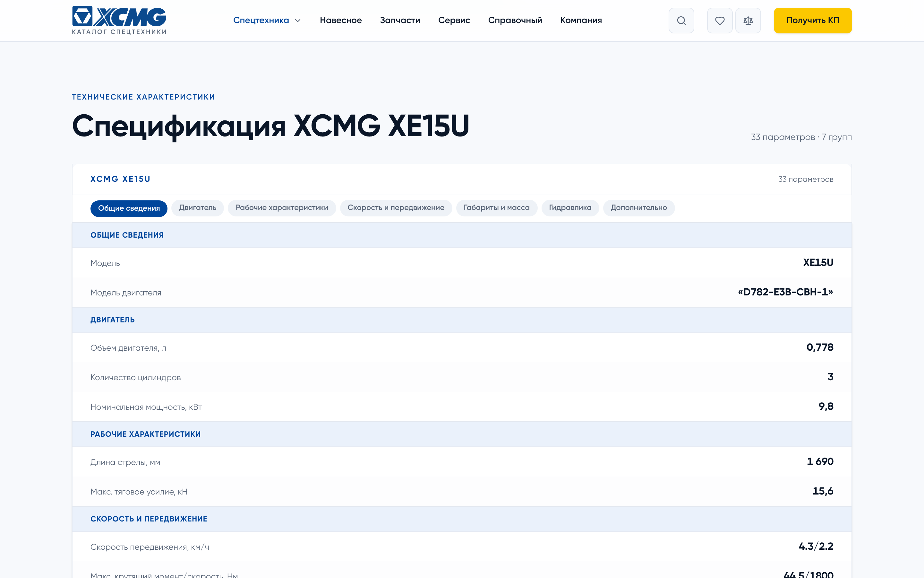This screenshot has width=924, height=578.
Task: Click the 4.3/2.2 travel speed value
Action: point(816,547)
